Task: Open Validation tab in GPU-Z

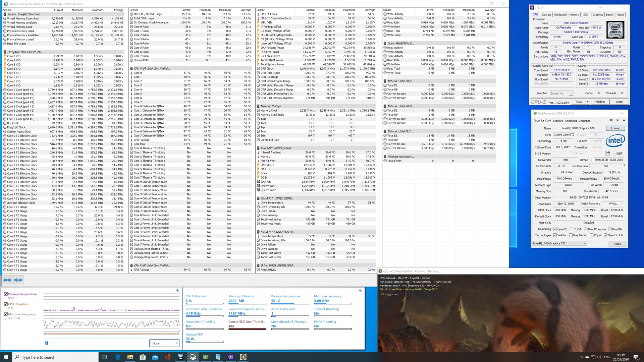Action: [584, 121]
